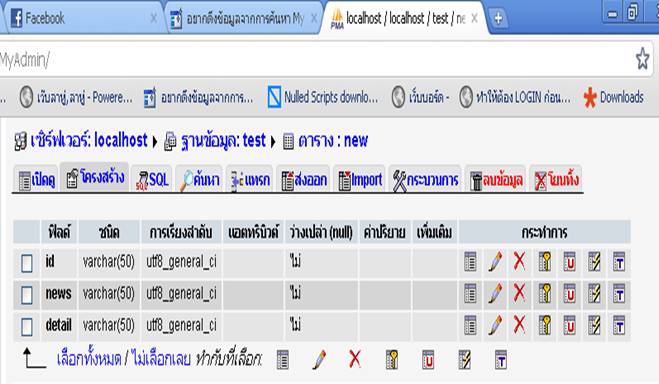Tick the checkbox for news field
Viewport: 659px width, 384px height.
coord(27,295)
